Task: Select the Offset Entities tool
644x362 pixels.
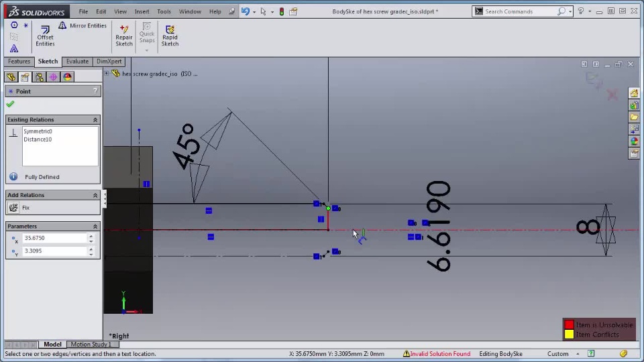Action: pos(45,36)
